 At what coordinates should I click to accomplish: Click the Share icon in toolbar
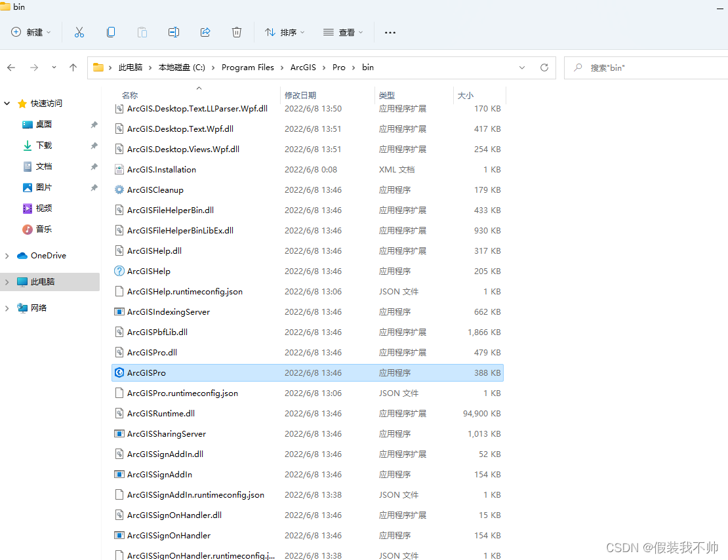(205, 32)
